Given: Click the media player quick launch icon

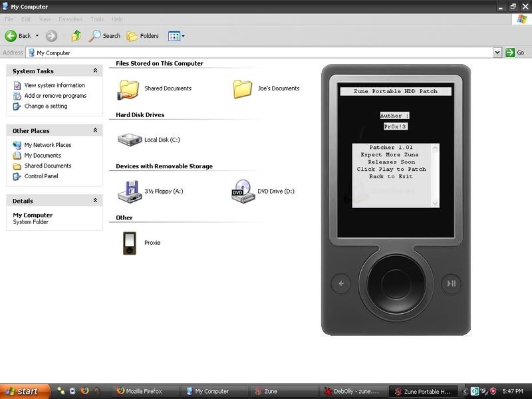Looking at the screenshot, I should point(72,391).
